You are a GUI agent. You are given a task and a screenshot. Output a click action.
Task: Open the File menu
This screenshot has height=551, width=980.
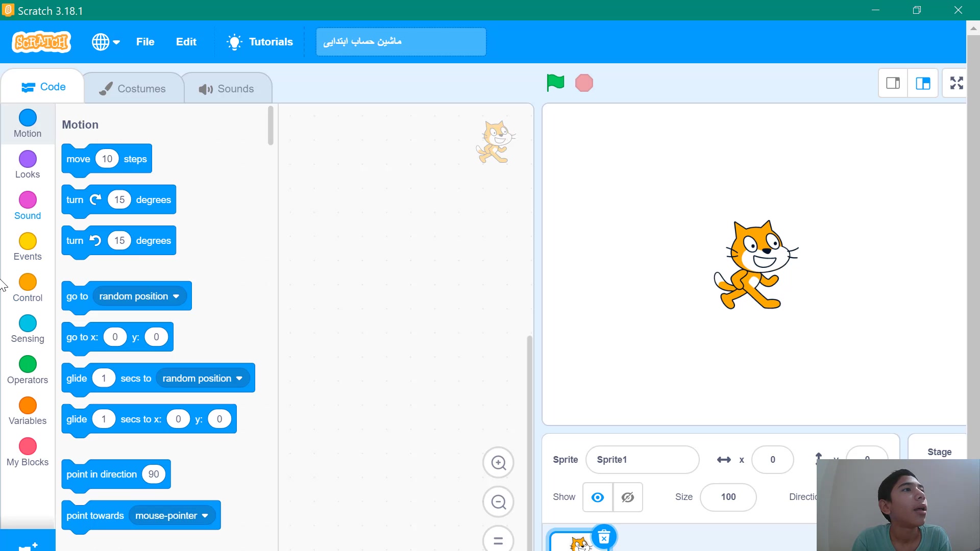point(145,42)
